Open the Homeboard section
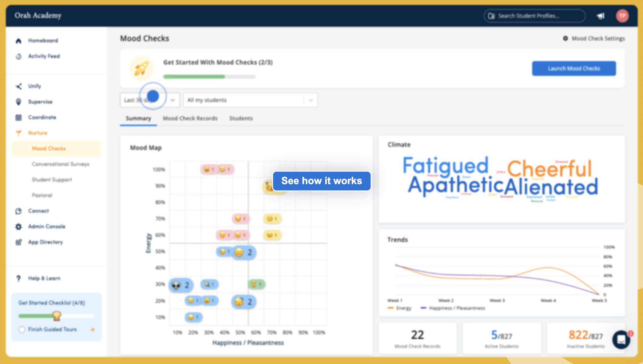Viewport: 643px width, 364px height. [x=43, y=40]
